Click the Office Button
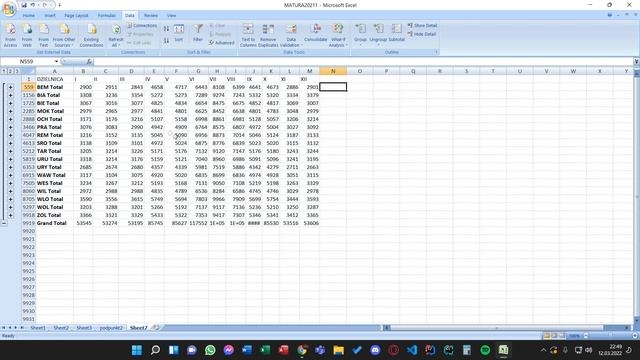This screenshot has width=640, height=360. (9, 9)
